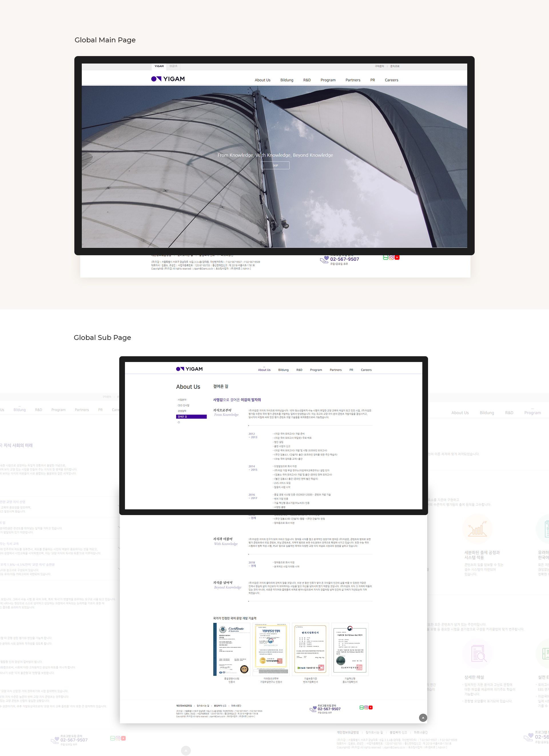Click the round scroll-to-top arrow button
The image size is (549, 756).
point(423,718)
